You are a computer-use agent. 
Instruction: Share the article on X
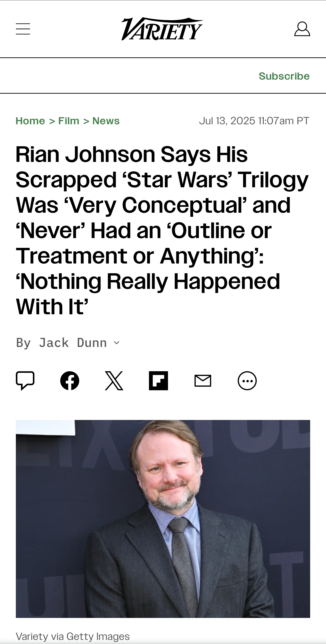(x=114, y=381)
